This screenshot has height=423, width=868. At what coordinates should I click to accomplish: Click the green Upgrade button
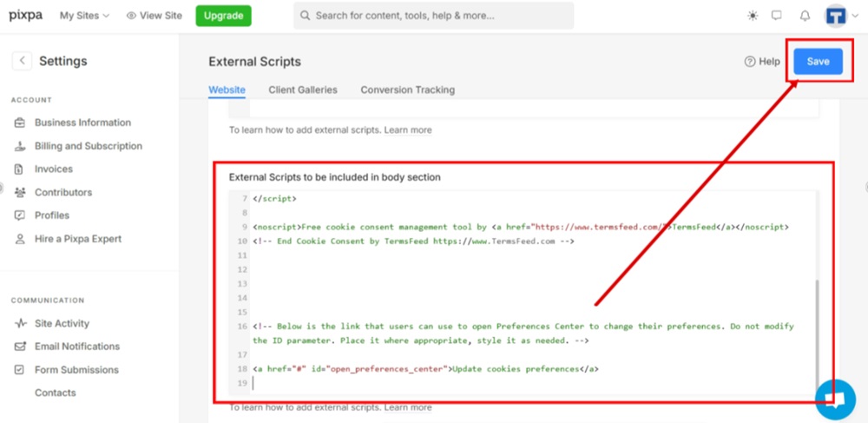pyautogui.click(x=223, y=16)
